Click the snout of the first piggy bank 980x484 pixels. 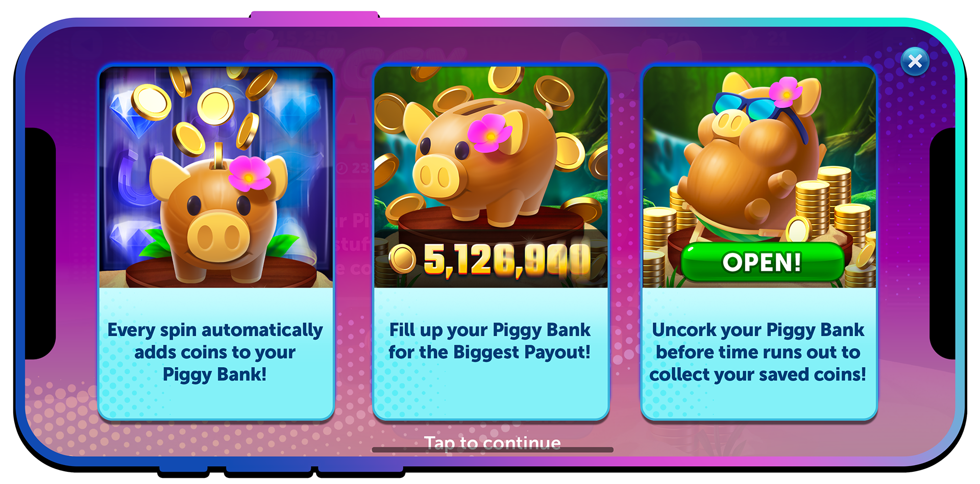tap(218, 236)
